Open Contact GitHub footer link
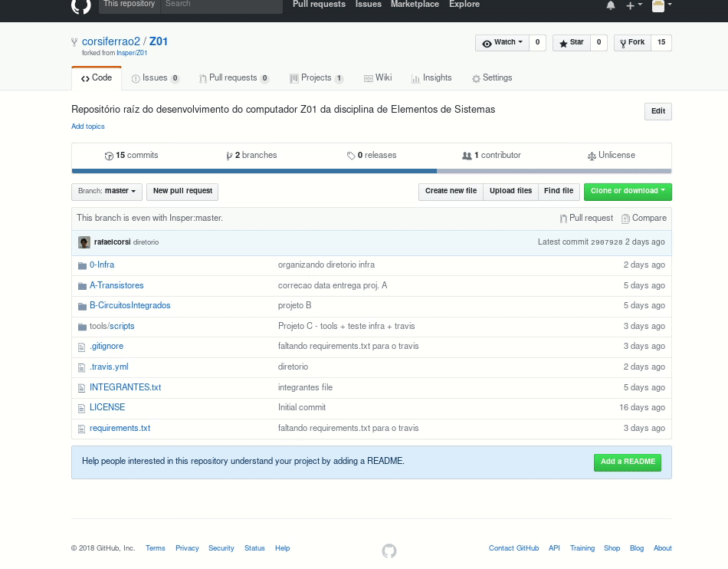The height and width of the screenshot is (569, 728). pyautogui.click(x=513, y=548)
